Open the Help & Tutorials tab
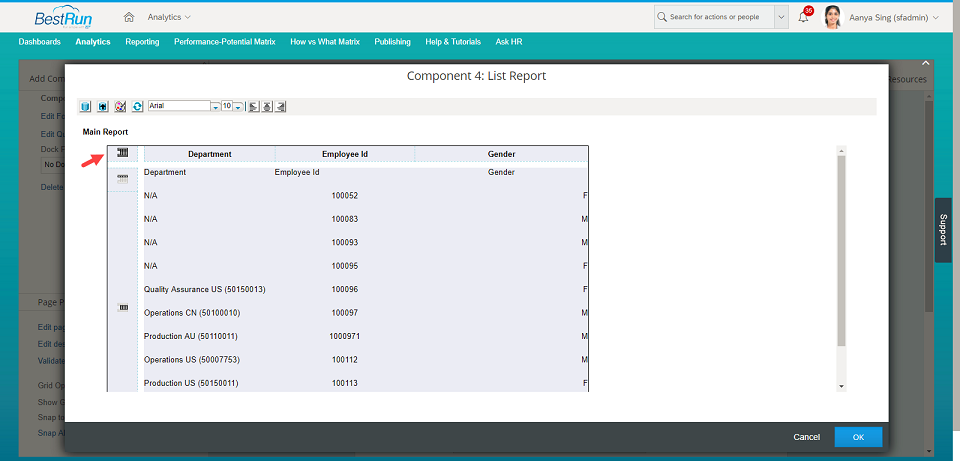This screenshot has width=960, height=461. tap(453, 42)
